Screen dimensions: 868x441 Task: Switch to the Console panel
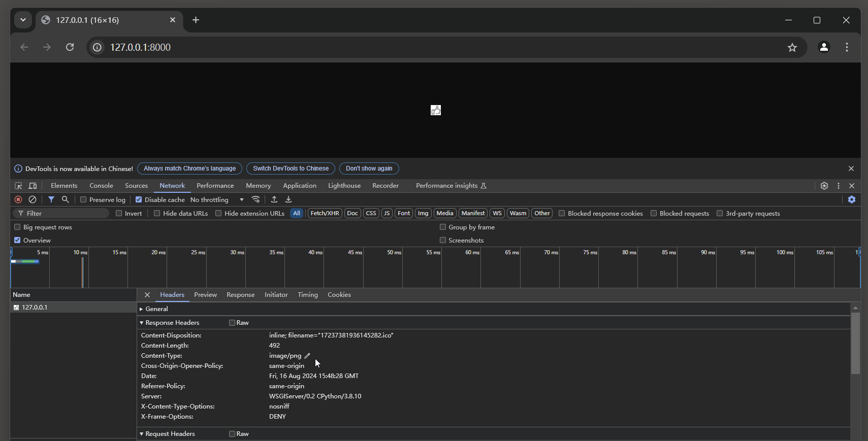tap(101, 186)
